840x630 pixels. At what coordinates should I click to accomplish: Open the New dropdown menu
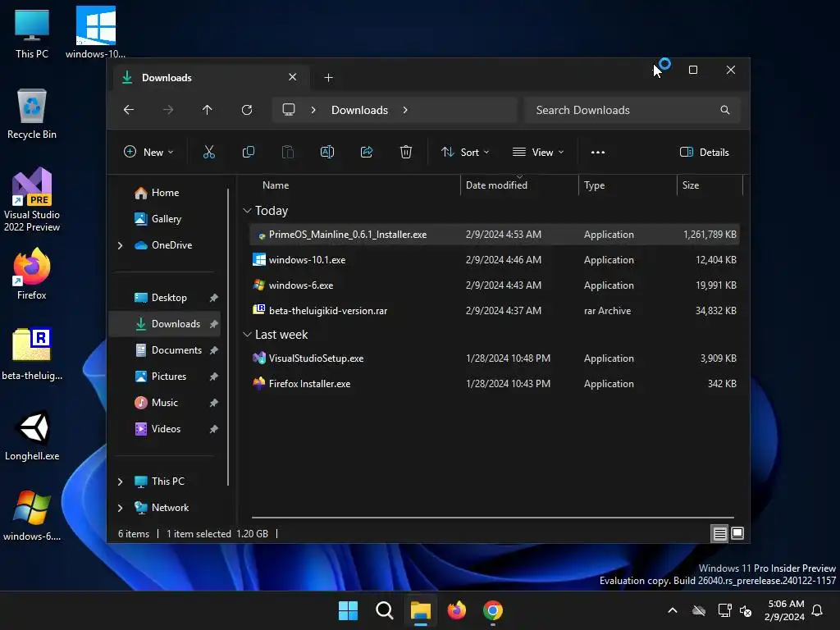[148, 152]
